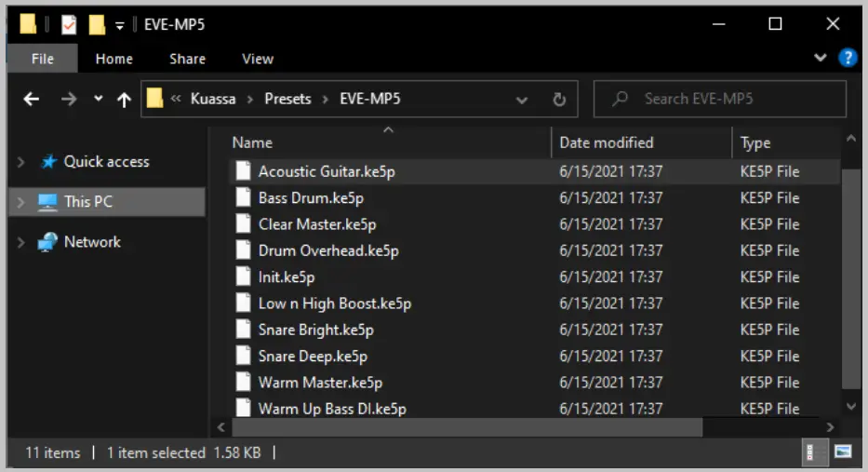Click the horizontal scroll left arrow

(221, 427)
